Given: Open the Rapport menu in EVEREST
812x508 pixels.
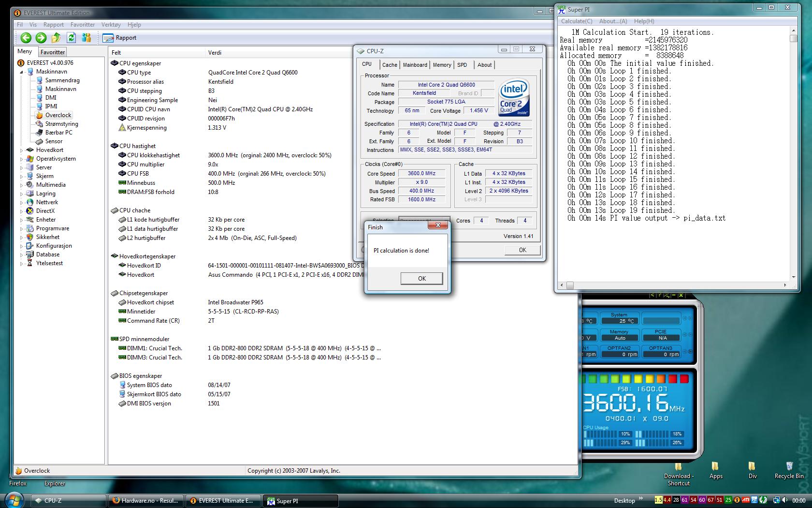Looking at the screenshot, I should tap(53, 25).
